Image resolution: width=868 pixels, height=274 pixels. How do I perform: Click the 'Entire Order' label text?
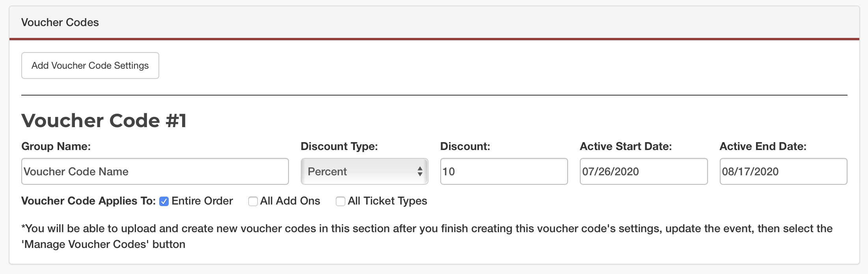tap(202, 201)
